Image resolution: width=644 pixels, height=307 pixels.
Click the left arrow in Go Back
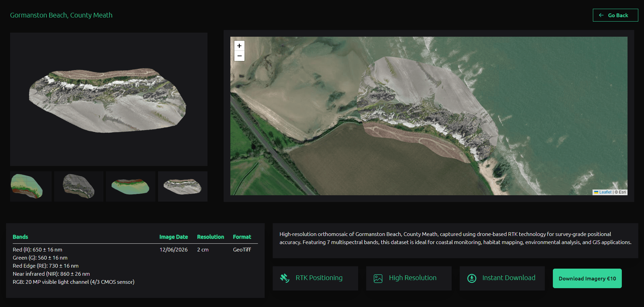(x=601, y=15)
